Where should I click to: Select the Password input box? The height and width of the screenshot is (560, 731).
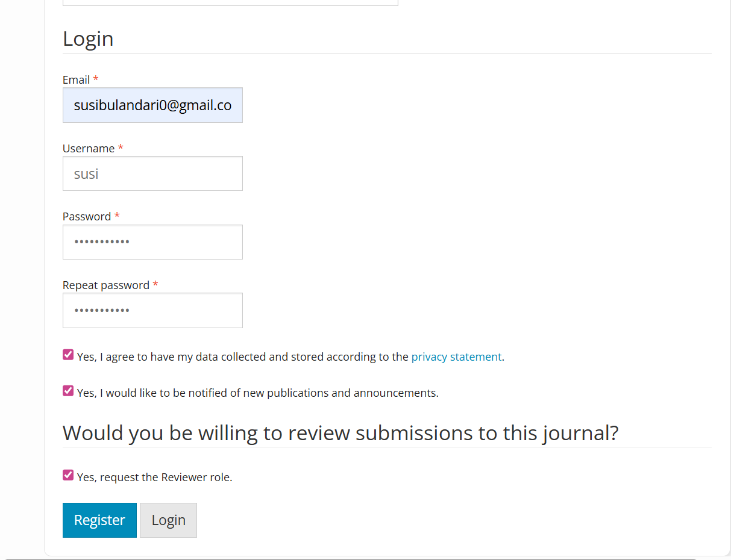tap(152, 242)
